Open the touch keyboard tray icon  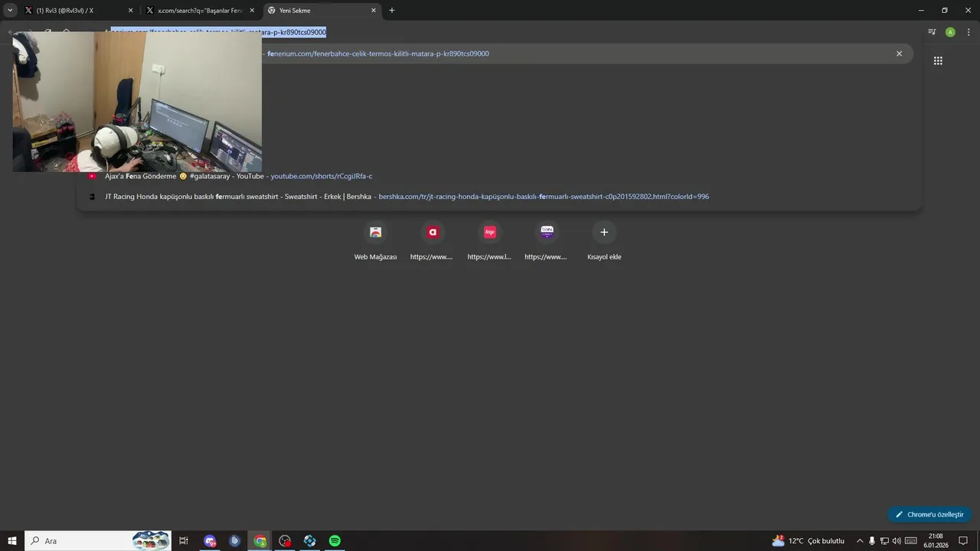911,541
